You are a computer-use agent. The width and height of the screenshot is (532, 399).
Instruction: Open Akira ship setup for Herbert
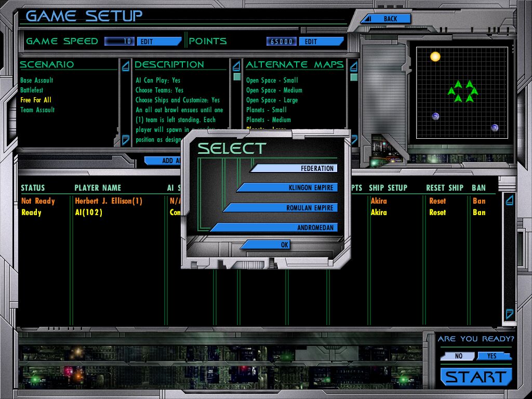pyautogui.click(x=379, y=201)
